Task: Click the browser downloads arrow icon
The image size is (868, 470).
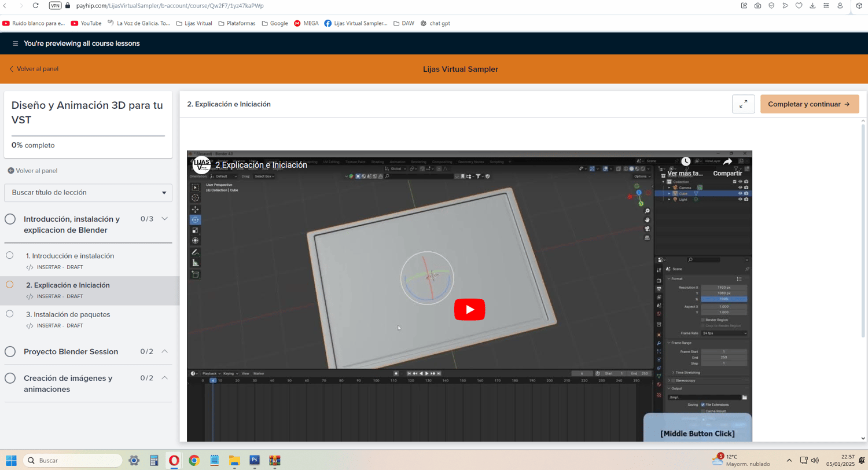Action: pyautogui.click(x=813, y=6)
